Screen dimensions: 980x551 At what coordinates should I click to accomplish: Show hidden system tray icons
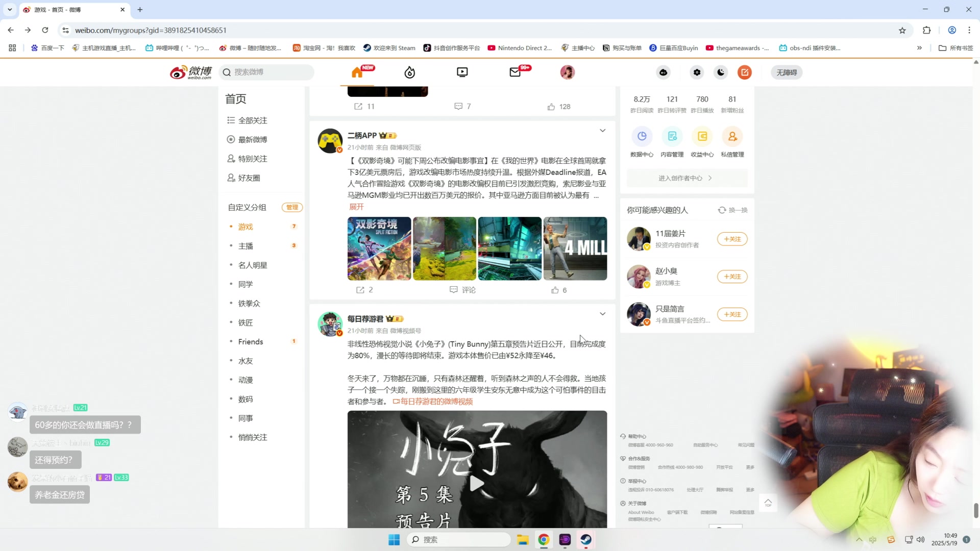(859, 540)
